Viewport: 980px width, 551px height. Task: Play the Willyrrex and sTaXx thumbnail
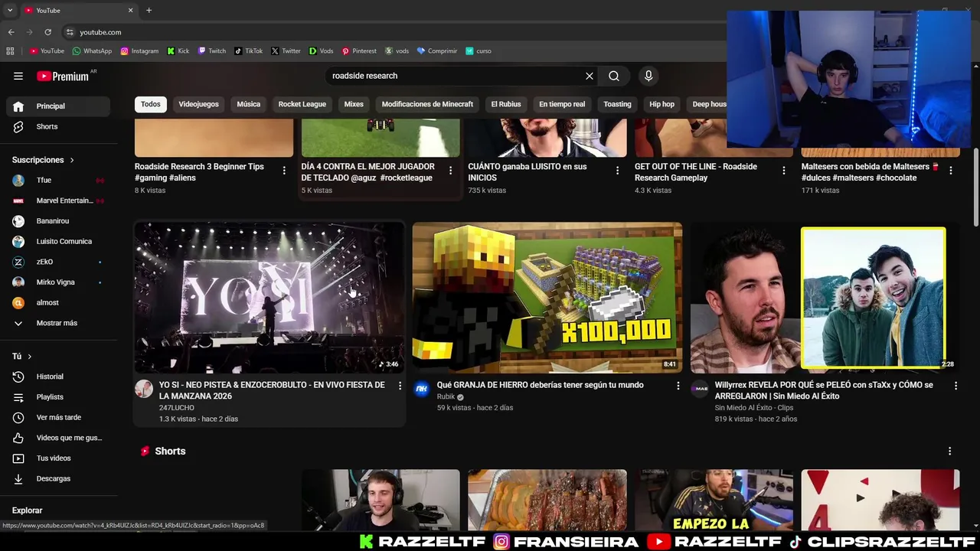(x=825, y=298)
